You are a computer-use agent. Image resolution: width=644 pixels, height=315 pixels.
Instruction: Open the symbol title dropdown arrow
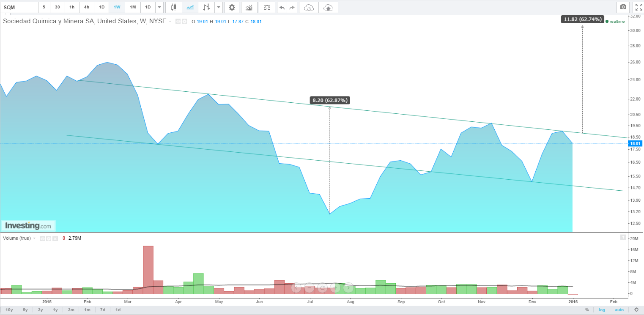[x=170, y=22]
